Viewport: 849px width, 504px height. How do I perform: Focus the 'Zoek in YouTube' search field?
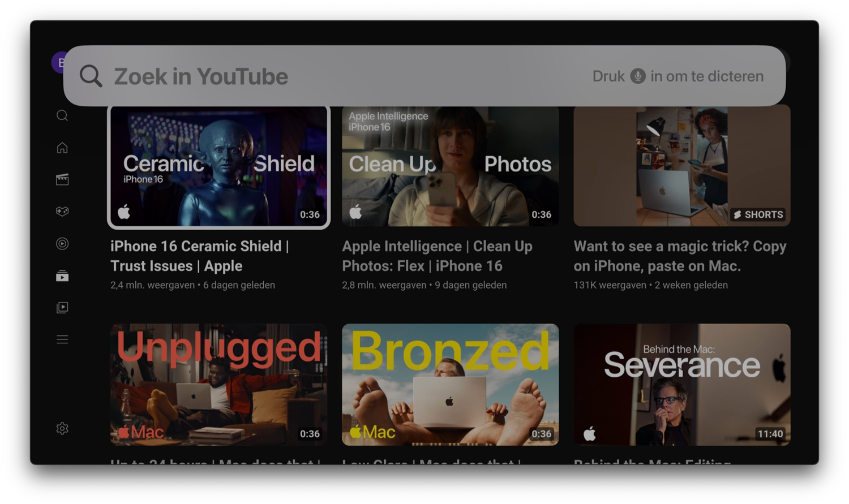pos(424,76)
